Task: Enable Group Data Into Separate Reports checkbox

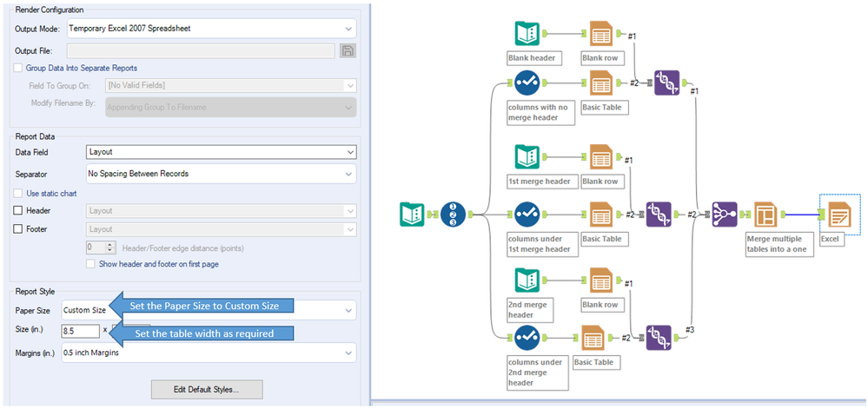Action: click(x=18, y=68)
